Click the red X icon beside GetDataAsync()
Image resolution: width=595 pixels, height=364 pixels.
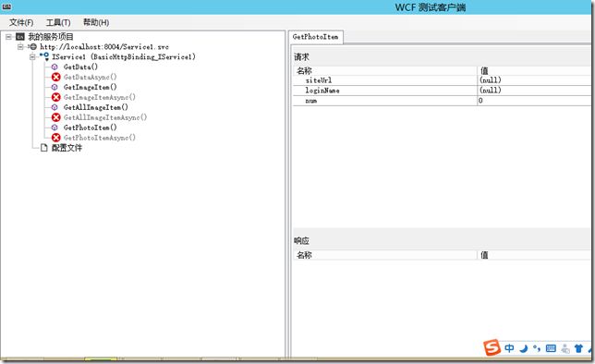click(56, 77)
